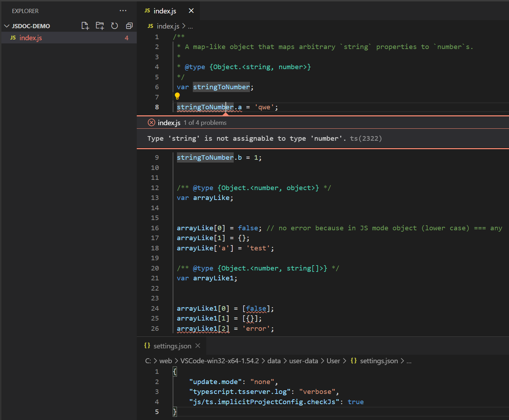
Task: Open the User breadcrumb dropdown
Action: [333, 360]
